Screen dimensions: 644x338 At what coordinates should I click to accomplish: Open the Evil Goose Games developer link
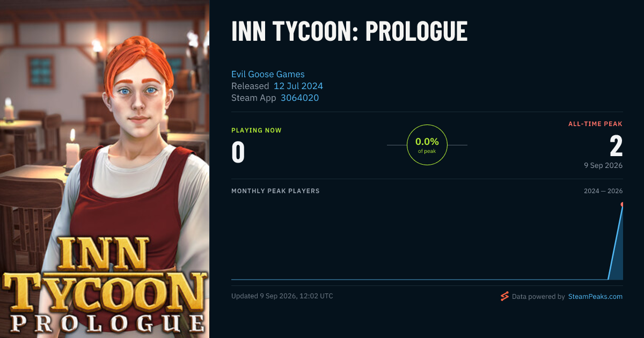point(268,74)
